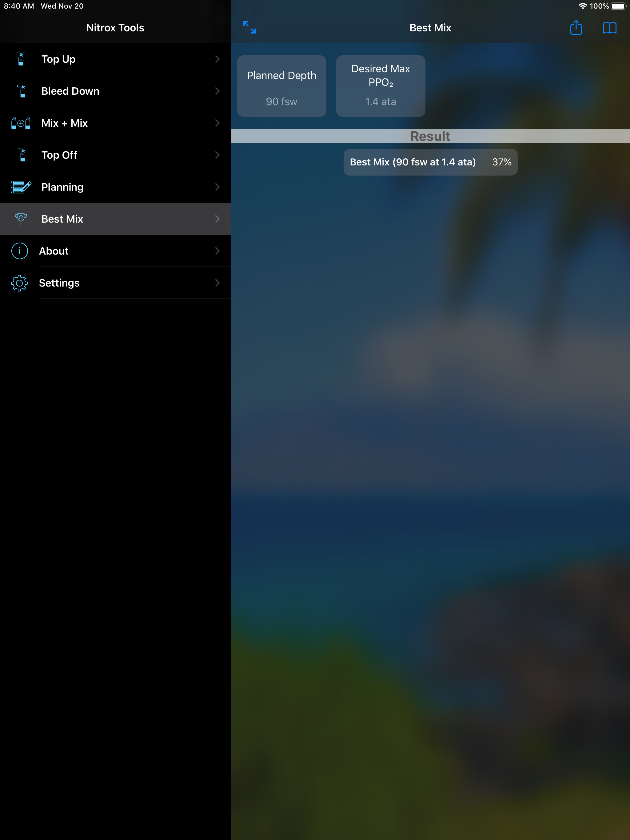
Task: Select the Top Off menu label
Action: [59, 155]
